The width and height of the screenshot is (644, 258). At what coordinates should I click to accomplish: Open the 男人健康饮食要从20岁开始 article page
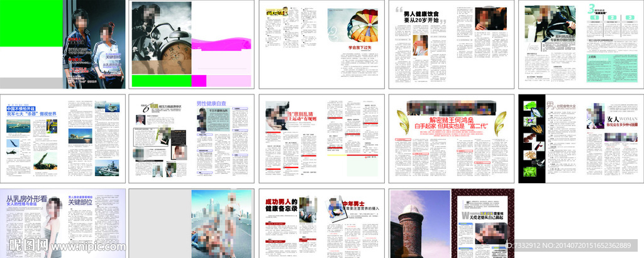[x=421, y=17]
